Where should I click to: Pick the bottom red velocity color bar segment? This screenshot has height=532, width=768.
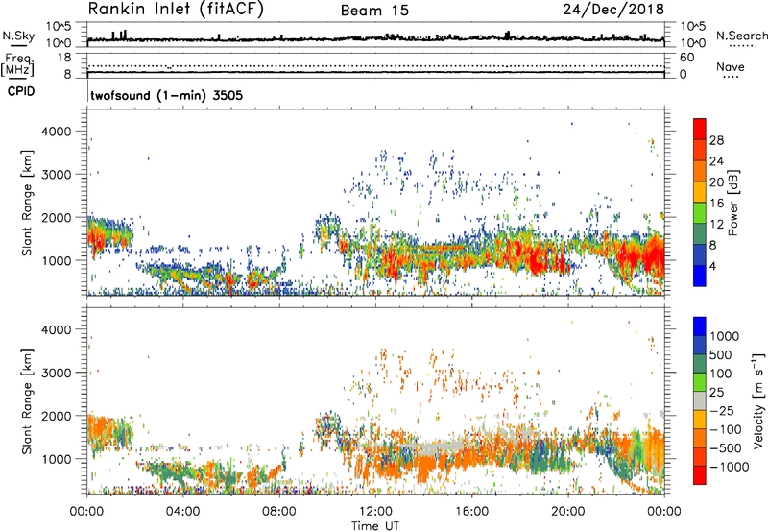coord(700,475)
